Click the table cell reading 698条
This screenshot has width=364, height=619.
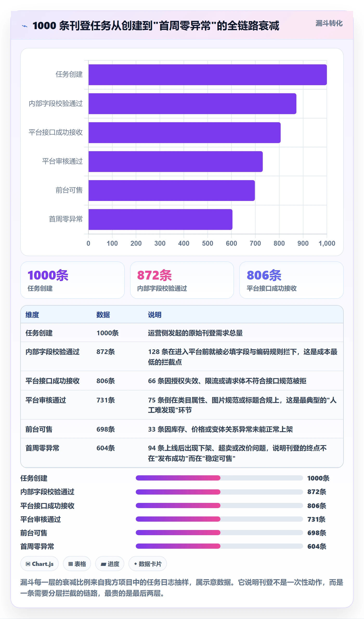[106, 429]
